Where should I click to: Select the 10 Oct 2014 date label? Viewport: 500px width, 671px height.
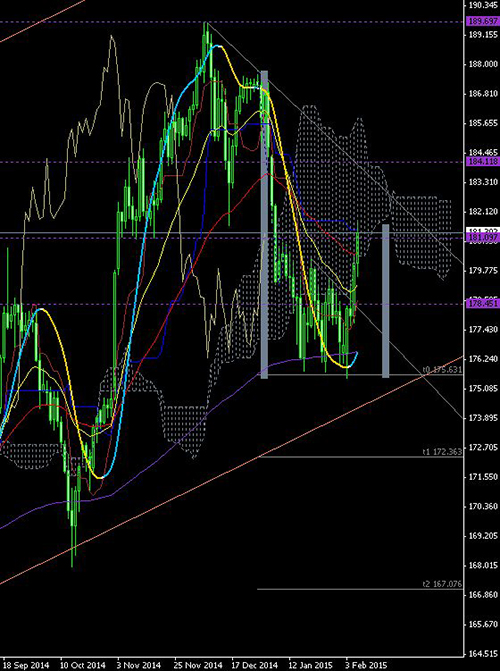pos(83,665)
